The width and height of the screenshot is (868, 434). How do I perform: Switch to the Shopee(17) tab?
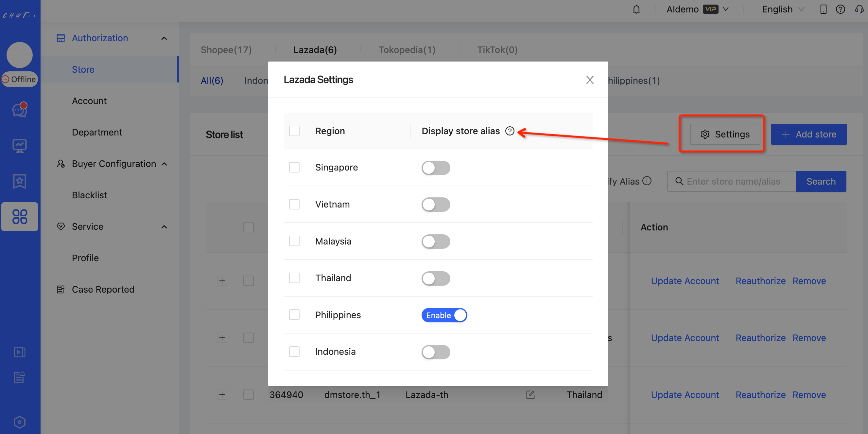click(x=226, y=50)
